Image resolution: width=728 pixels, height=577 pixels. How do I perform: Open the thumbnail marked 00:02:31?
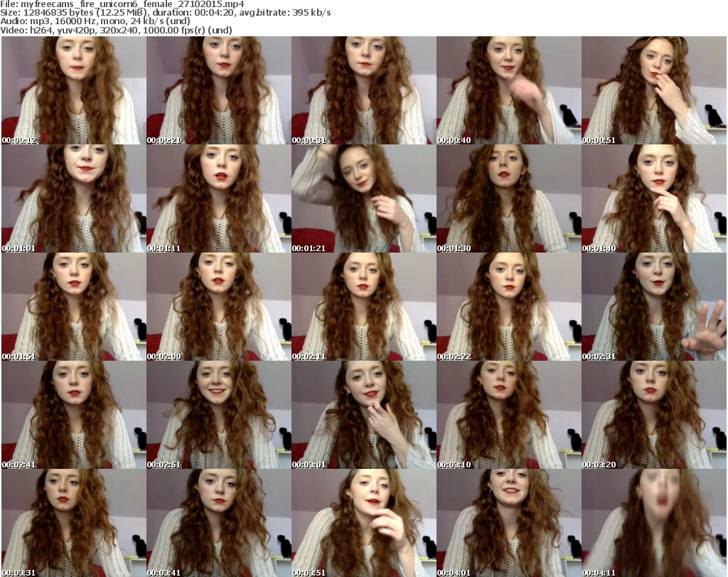[654, 307]
